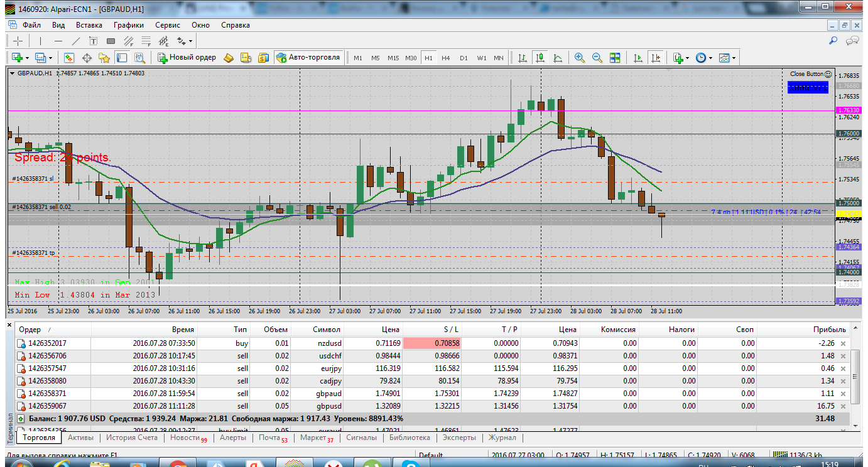This screenshot has width=868, height=467.
Task: Switch to the Новости tab
Action: (188, 437)
